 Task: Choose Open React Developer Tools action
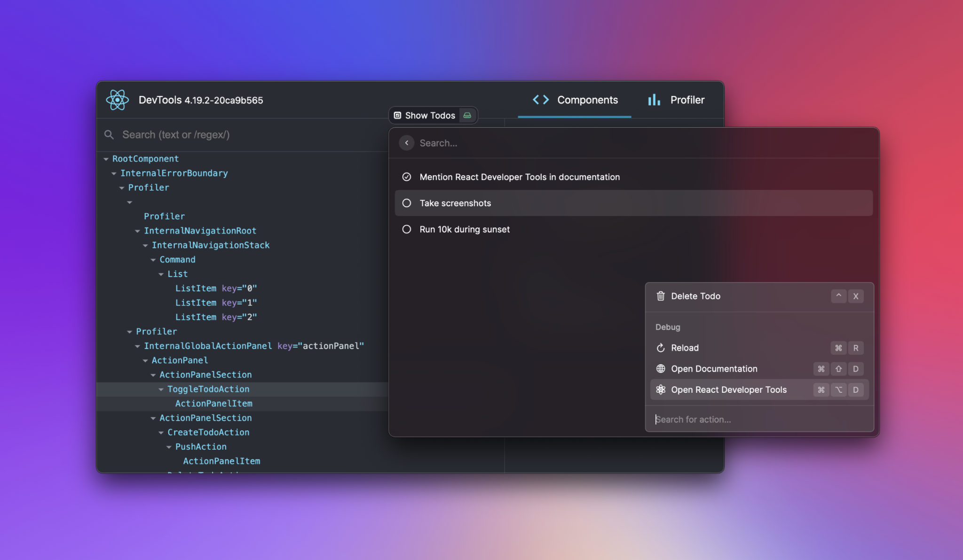click(759, 390)
